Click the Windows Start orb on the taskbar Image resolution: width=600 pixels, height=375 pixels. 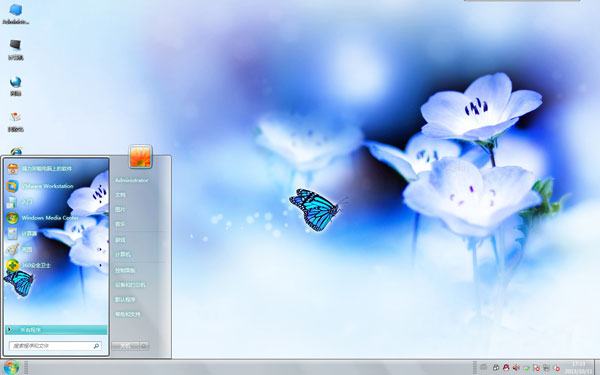11,368
